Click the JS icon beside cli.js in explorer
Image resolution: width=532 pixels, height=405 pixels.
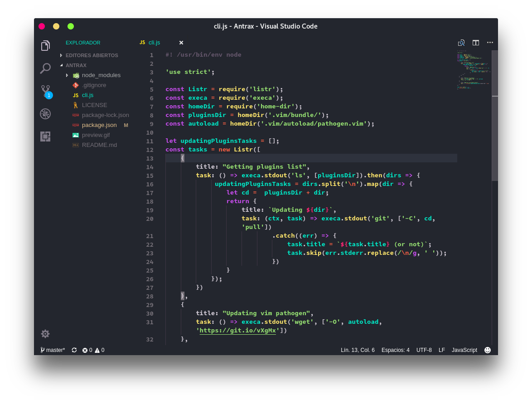pyautogui.click(x=76, y=95)
